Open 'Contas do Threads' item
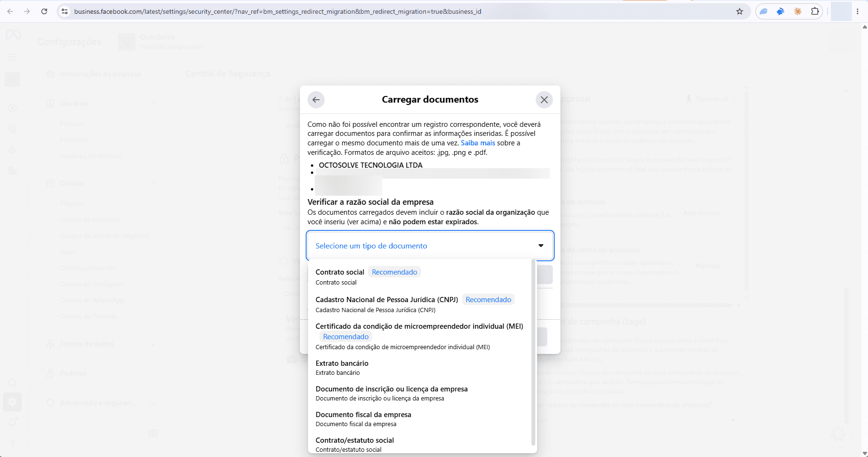The height and width of the screenshot is (457, 868). tap(88, 316)
